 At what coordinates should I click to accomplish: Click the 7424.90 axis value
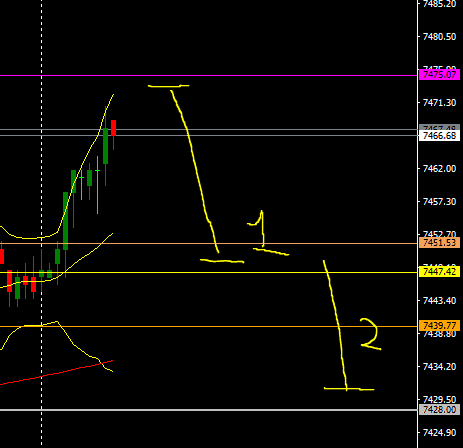tap(439, 433)
